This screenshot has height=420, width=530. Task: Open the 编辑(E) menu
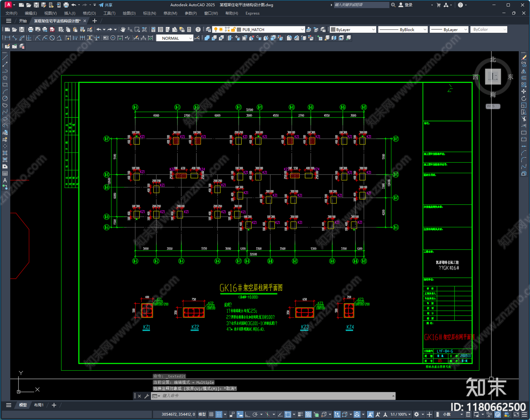click(31, 13)
